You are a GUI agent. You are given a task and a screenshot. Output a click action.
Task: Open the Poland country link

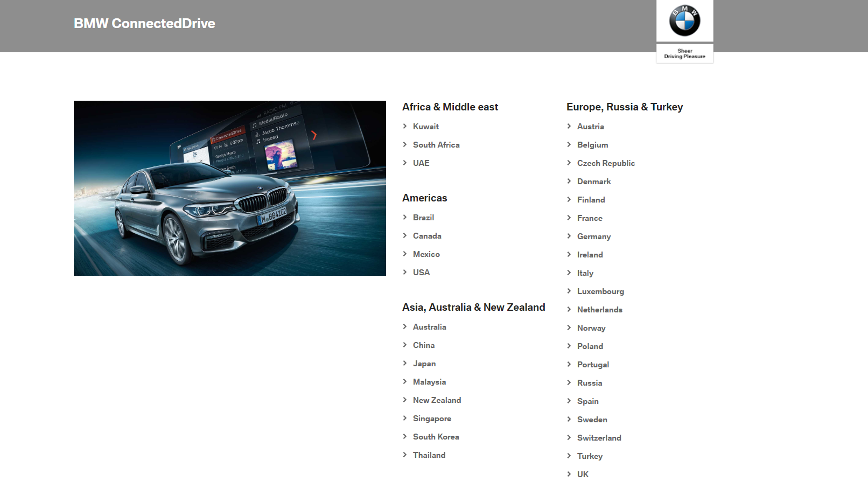(590, 346)
